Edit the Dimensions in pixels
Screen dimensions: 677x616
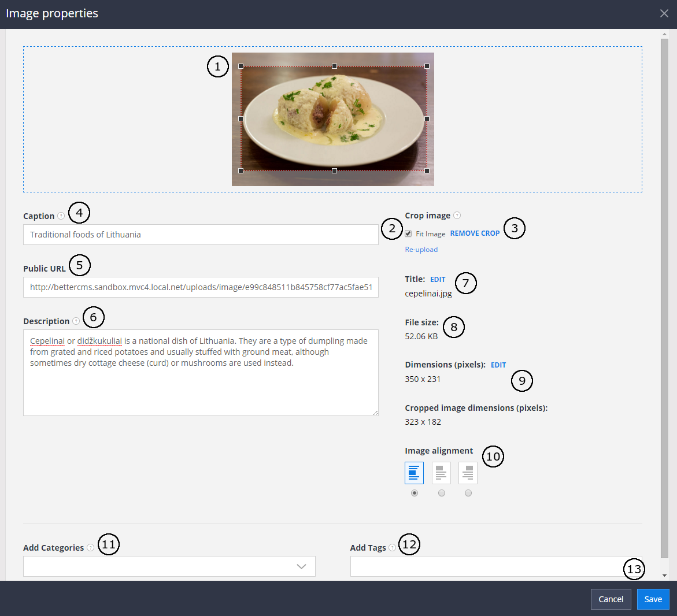498,365
